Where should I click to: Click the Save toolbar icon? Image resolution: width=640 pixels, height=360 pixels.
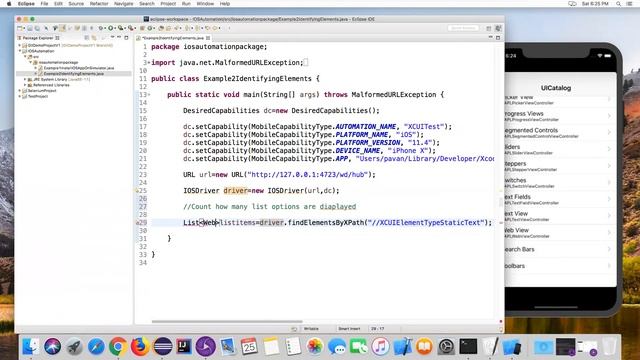(30, 28)
